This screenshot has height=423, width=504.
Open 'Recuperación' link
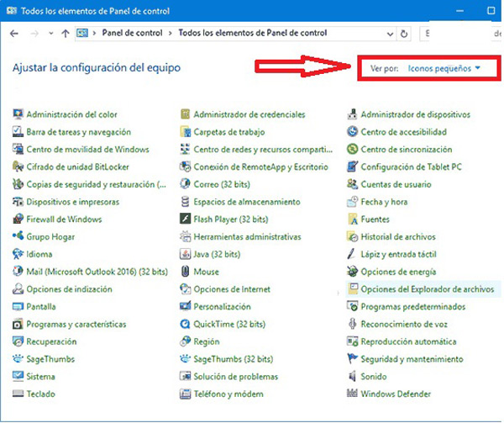pos(51,341)
